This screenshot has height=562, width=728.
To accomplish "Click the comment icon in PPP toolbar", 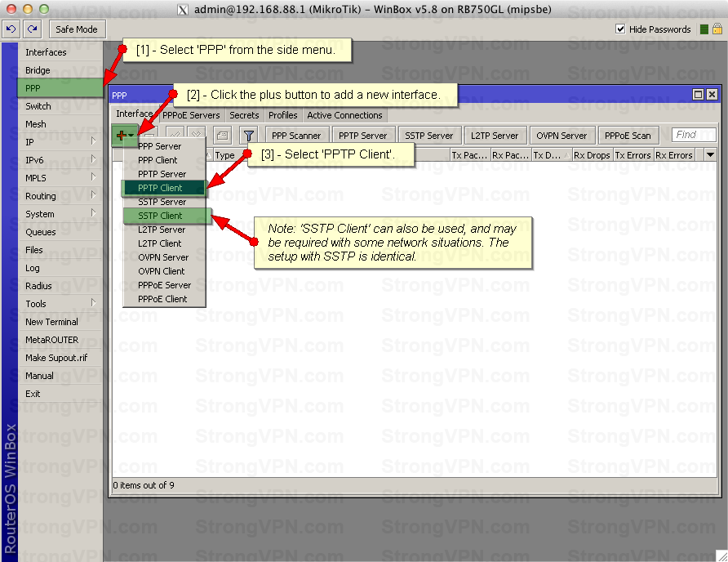I will pos(222,136).
